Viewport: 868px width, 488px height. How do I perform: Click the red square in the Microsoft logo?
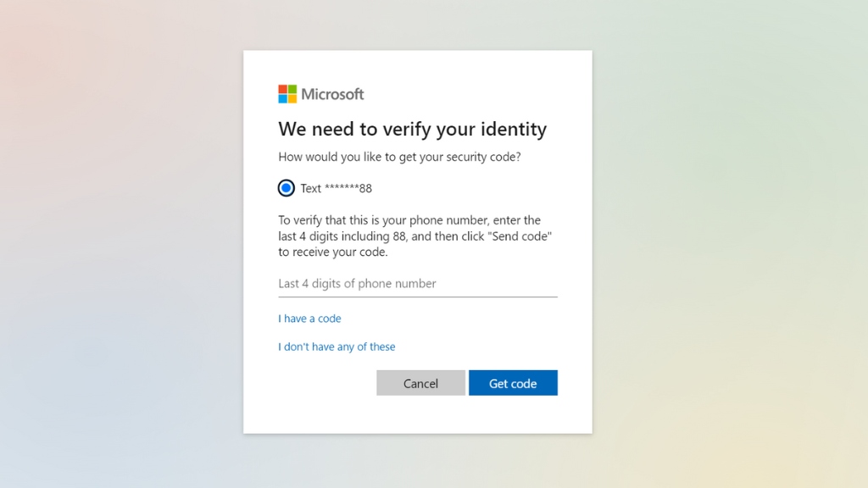(283, 89)
